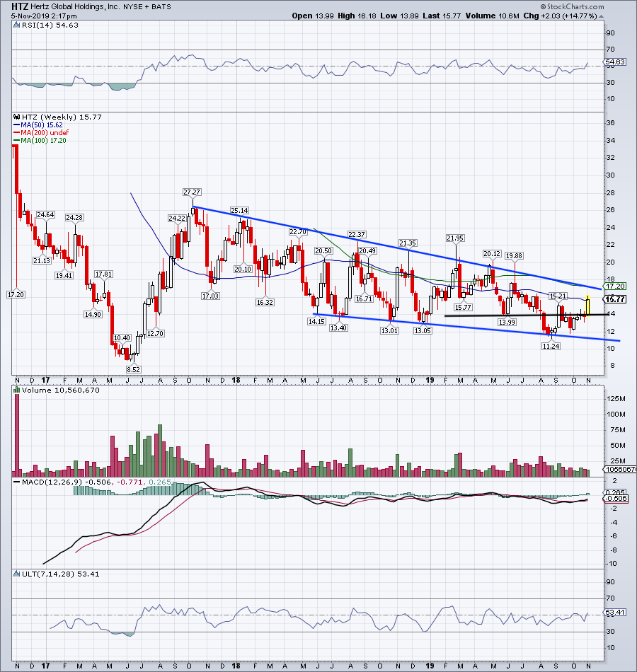
Task: Click the 20.10 price annotation
Action: 243,269
